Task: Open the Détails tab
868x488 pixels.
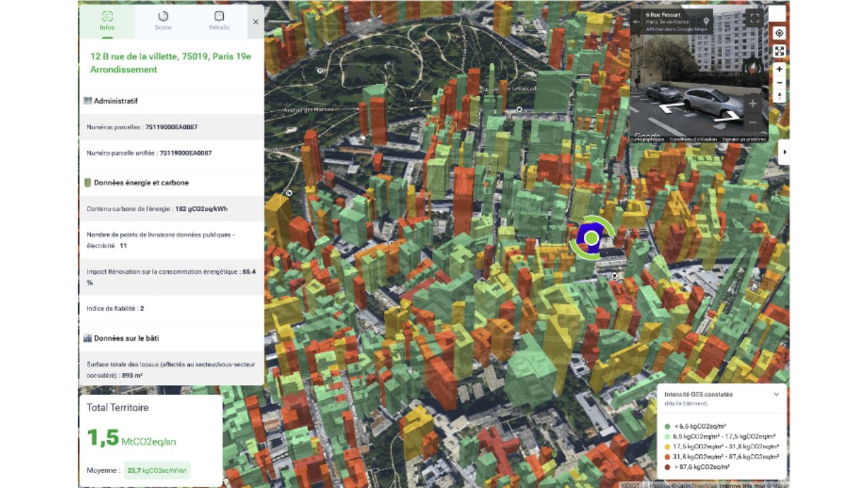Action: [x=219, y=20]
